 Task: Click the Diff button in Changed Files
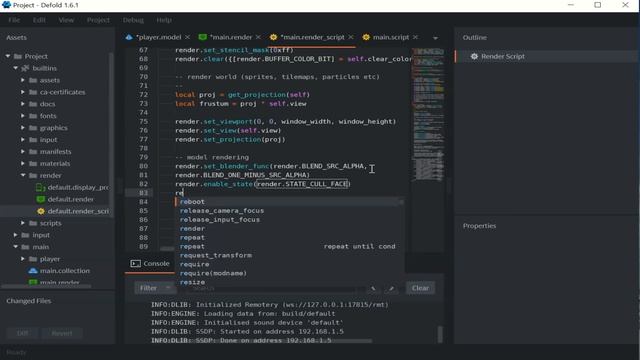(x=22, y=333)
